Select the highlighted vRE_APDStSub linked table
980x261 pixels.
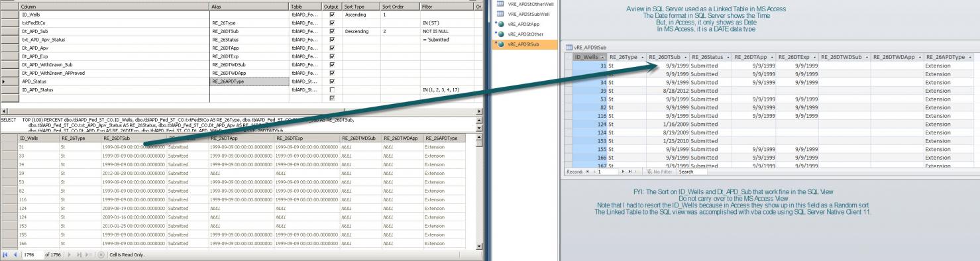tap(523, 44)
